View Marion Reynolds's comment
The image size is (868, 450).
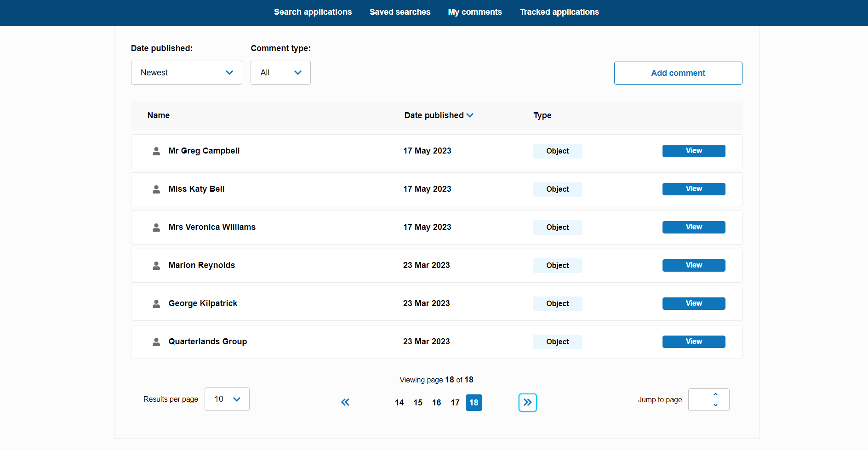pos(694,265)
